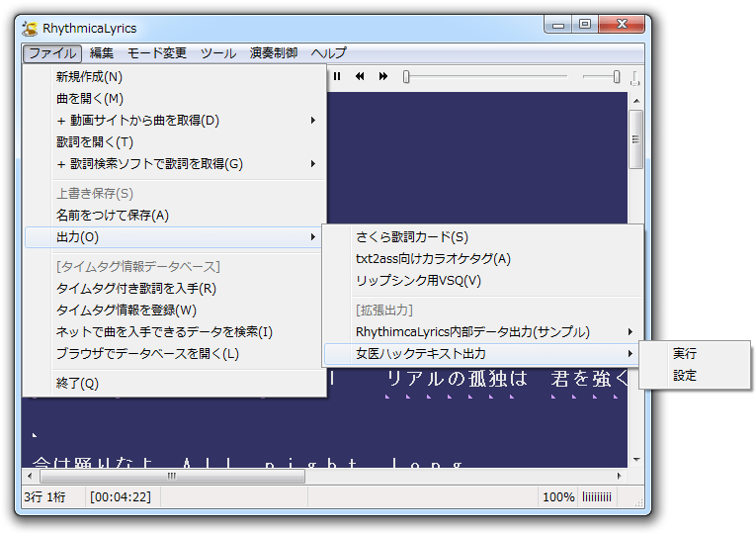Choose ブラウザでデータベースを開く(L)

click(x=174, y=354)
